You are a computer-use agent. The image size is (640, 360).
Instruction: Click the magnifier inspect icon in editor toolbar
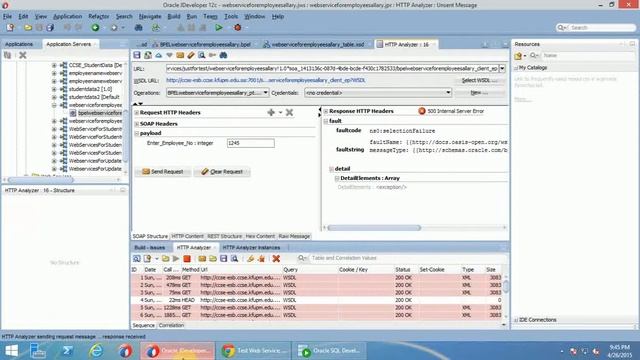pyautogui.click(x=202, y=55)
